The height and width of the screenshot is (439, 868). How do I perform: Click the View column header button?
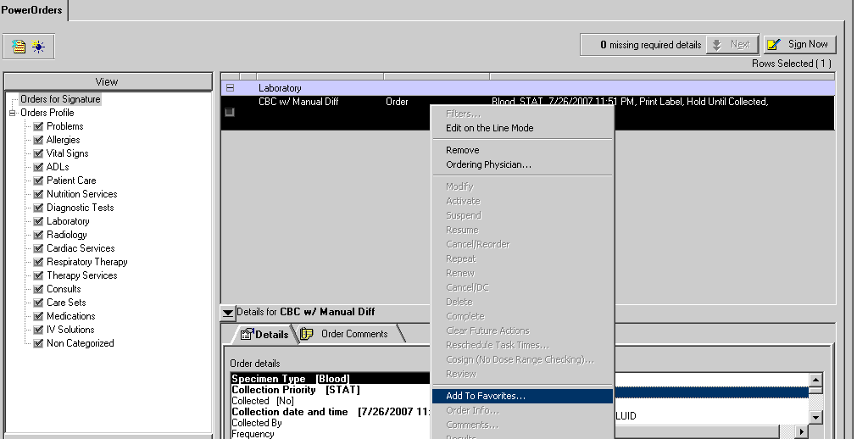(107, 81)
